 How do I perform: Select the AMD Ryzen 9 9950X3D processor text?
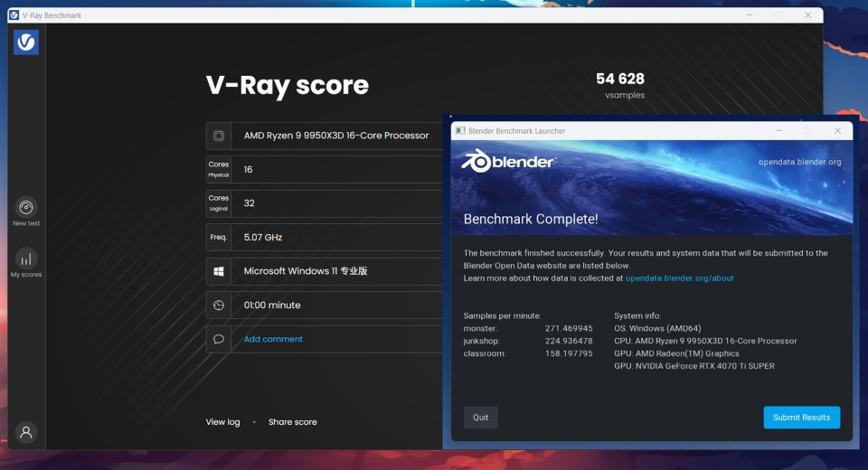click(336, 136)
